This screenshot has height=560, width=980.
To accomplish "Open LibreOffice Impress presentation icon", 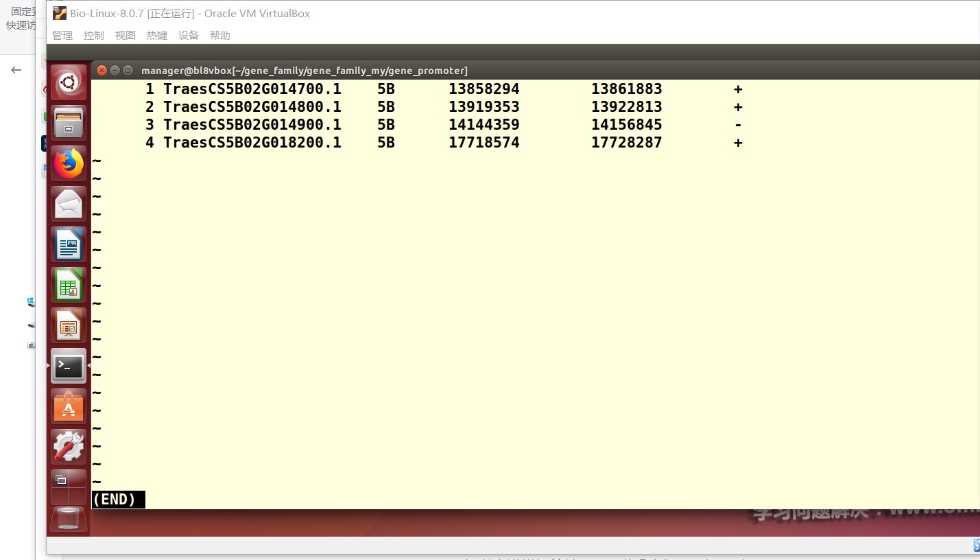I will pos(69,325).
